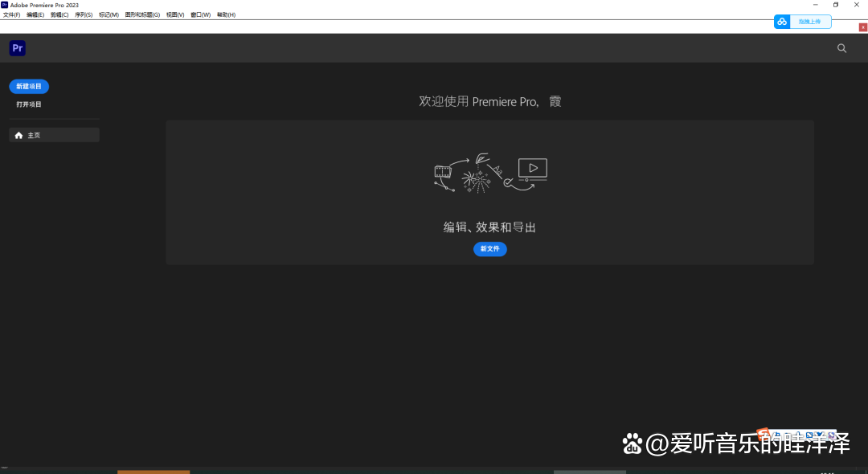The image size is (868, 474).
Task: Click the home icon beside 主页
Action: (18, 136)
